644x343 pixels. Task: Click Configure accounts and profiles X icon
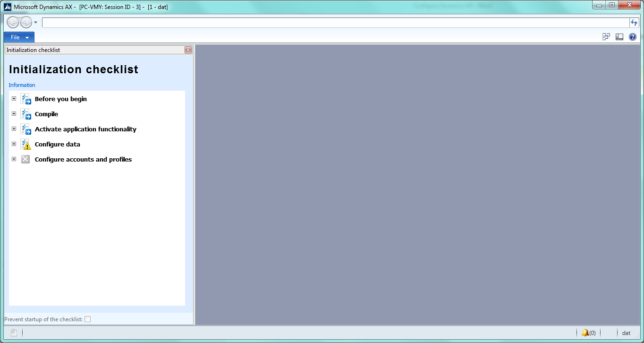click(25, 159)
